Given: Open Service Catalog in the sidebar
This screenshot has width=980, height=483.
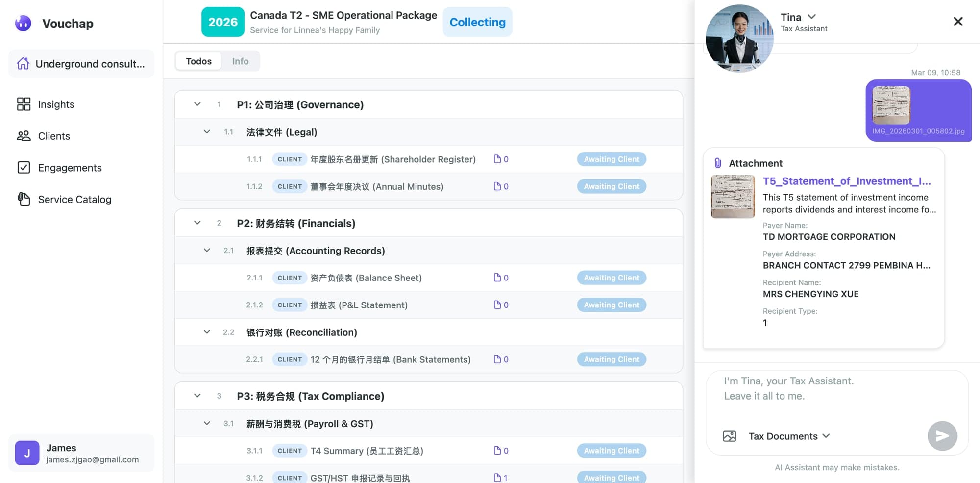Looking at the screenshot, I should (x=74, y=200).
